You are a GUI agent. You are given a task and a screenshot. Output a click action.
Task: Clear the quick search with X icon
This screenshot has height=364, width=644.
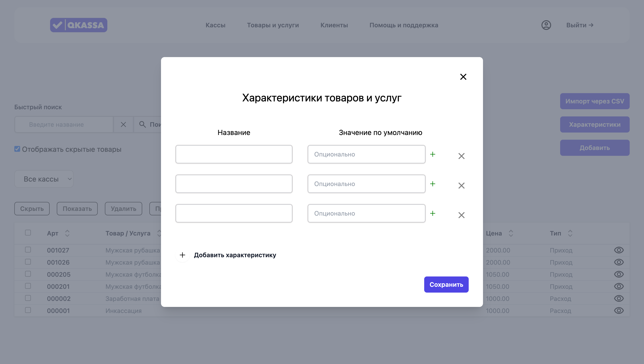(123, 124)
